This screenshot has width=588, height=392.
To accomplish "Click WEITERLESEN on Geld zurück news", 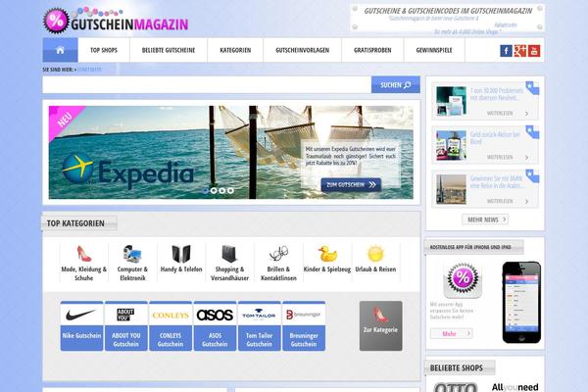I will point(500,157).
